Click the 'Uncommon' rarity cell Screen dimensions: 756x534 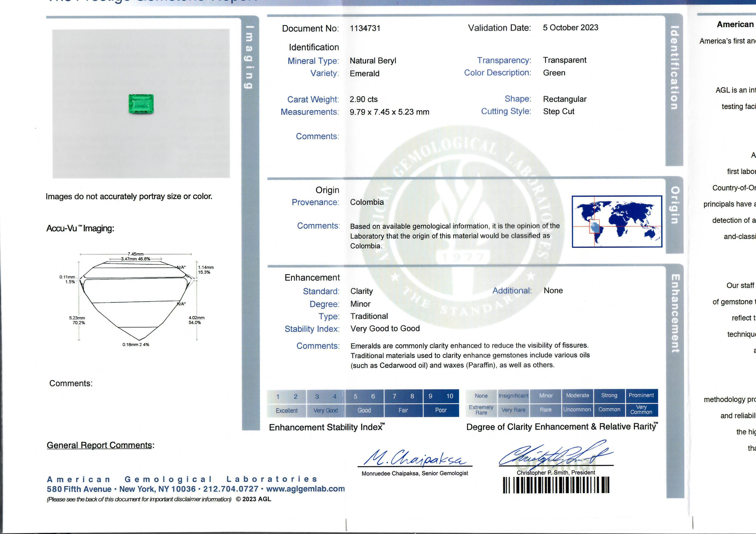point(577,410)
